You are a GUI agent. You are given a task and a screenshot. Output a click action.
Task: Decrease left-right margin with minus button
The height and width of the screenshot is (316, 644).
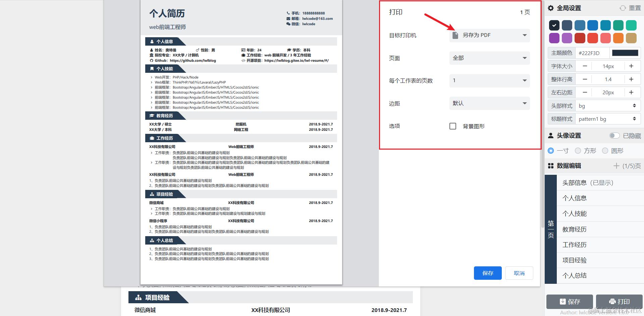click(x=585, y=92)
